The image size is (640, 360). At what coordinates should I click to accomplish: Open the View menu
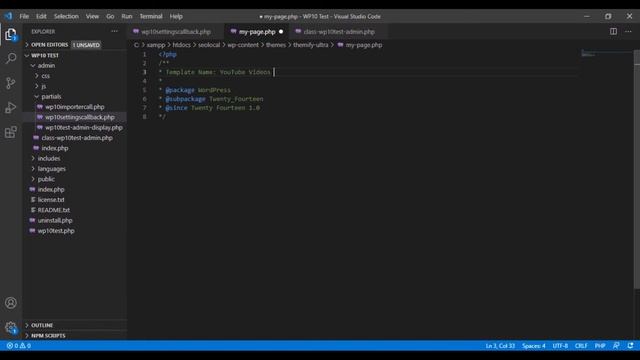[92, 16]
